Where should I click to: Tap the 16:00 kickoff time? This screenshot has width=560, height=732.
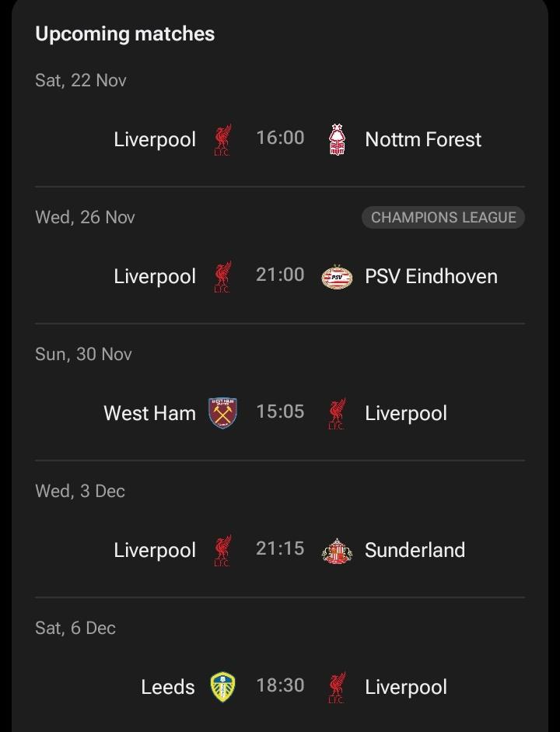click(x=280, y=138)
